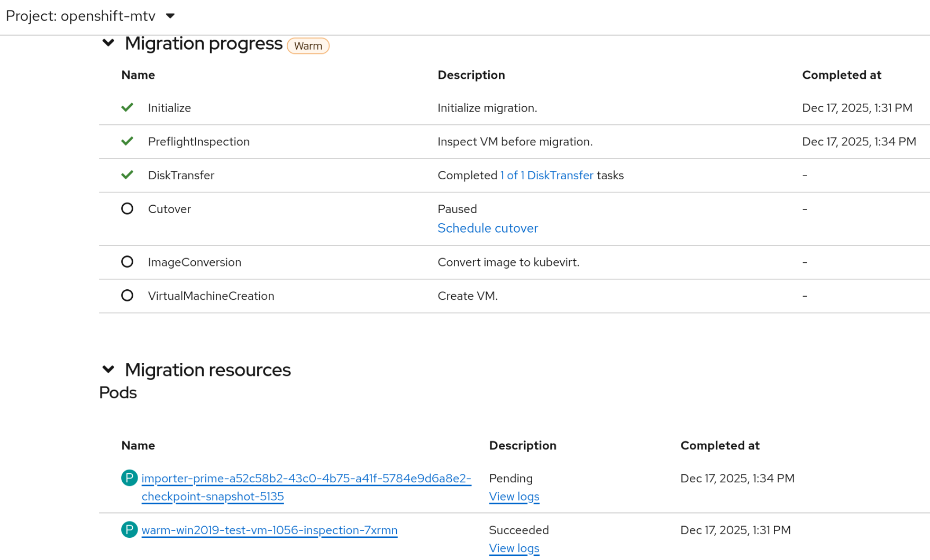The width and height of the screenshot is (930, 560).
Task: Collapse the Migration progress section
Action: point(108,43)
